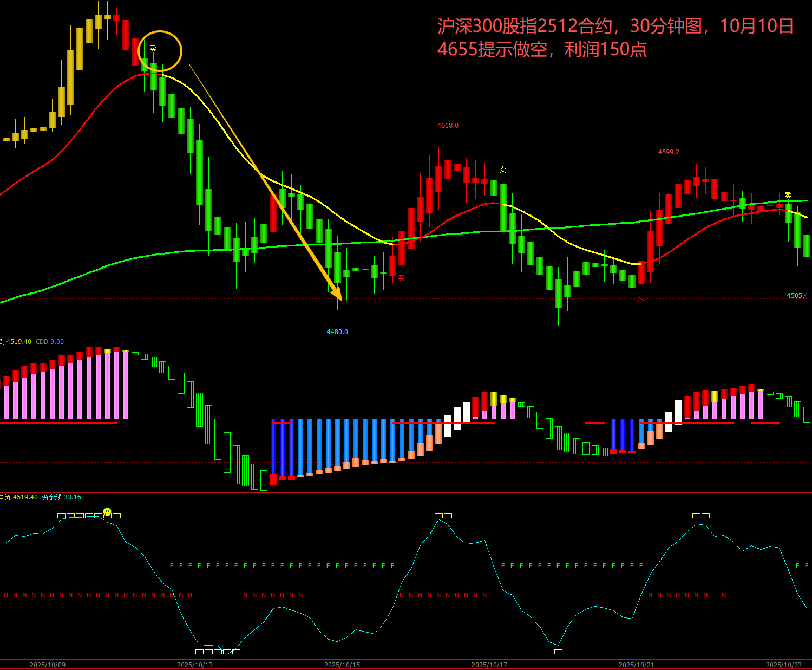The height and width of the screenshot is (670, 812).
Task: Click the 卖 sell marker below 4618.0 peak
Action: (x=502, y=170)
